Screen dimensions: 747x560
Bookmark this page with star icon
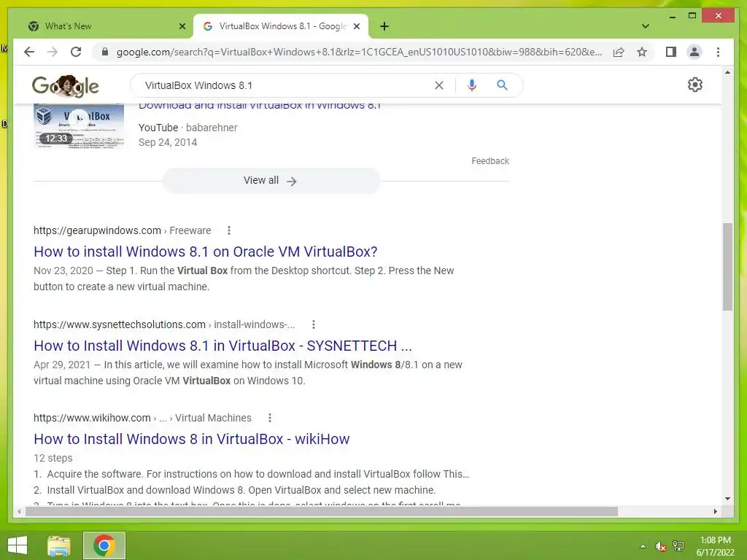(x=642, y=52)
